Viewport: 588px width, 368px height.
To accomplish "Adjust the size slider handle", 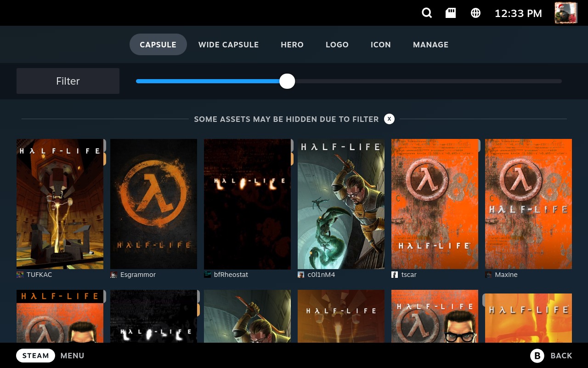I will (287, 81).
